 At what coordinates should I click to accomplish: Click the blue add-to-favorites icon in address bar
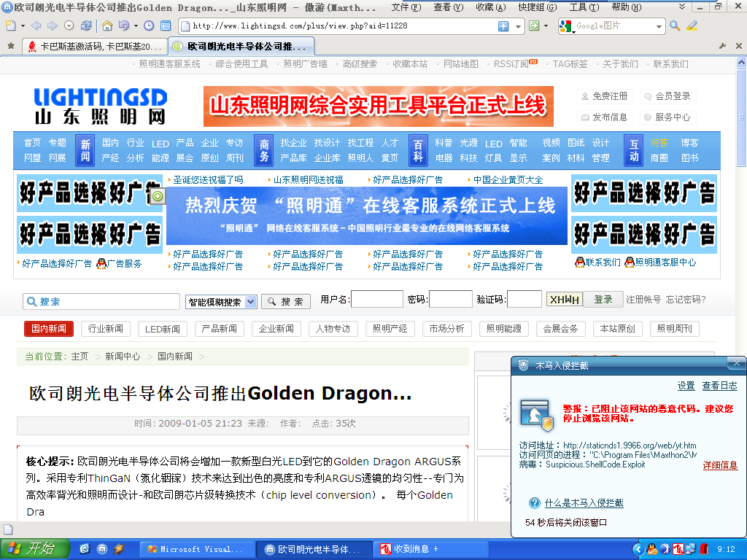tap(503, 26)
